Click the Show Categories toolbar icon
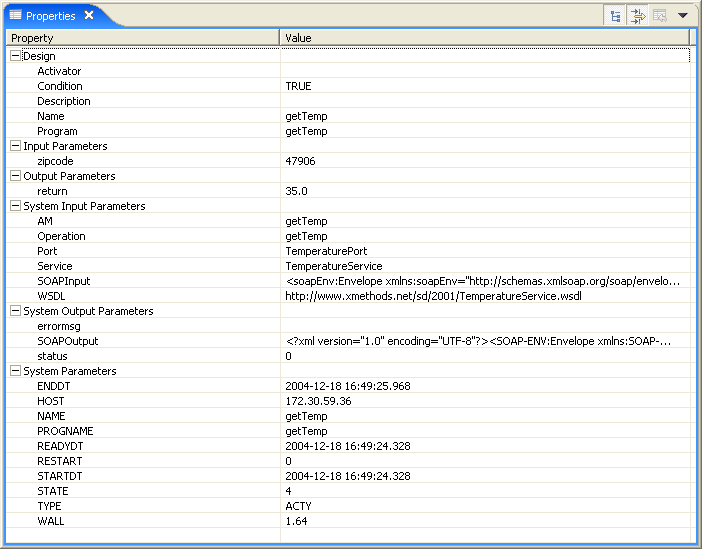The width and height of the screenshot is (702, 549). point(615,16)
